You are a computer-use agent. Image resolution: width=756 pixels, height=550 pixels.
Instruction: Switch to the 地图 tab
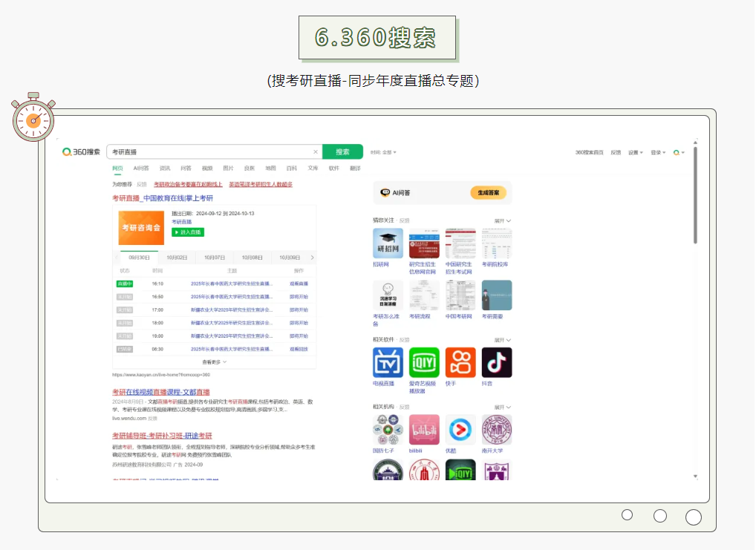click(270, 168)
